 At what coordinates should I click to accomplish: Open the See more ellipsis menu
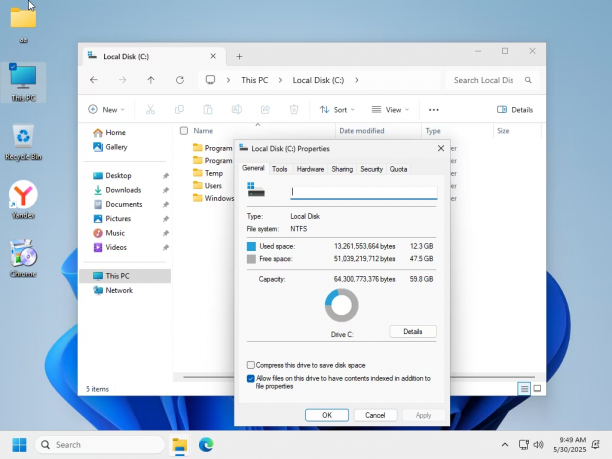(434, 110)
